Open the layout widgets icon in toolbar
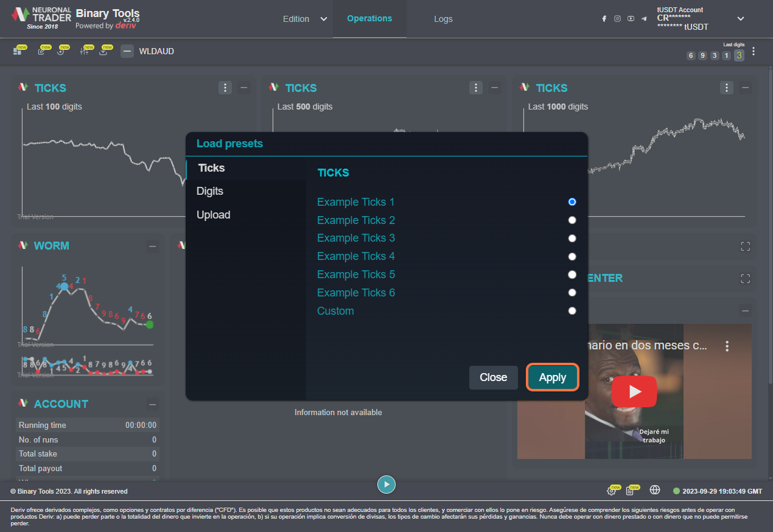This screenshot has height=532, width=773. tap(18, 51)
